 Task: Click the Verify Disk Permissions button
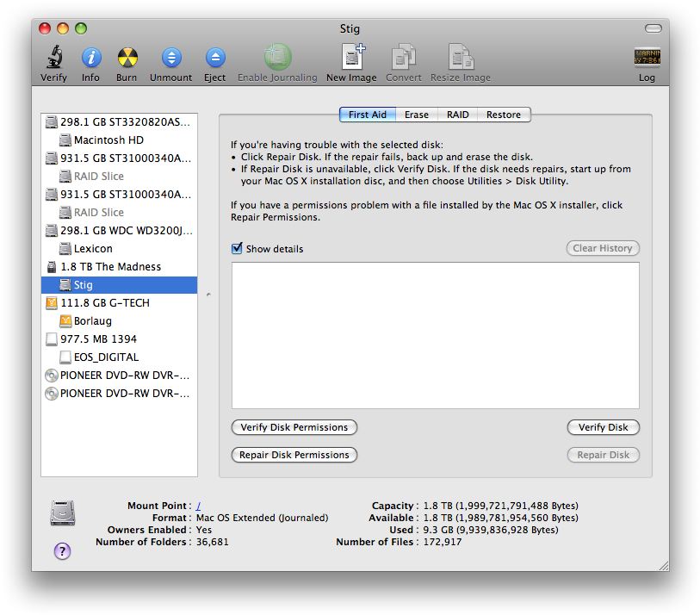pos(294,427)
